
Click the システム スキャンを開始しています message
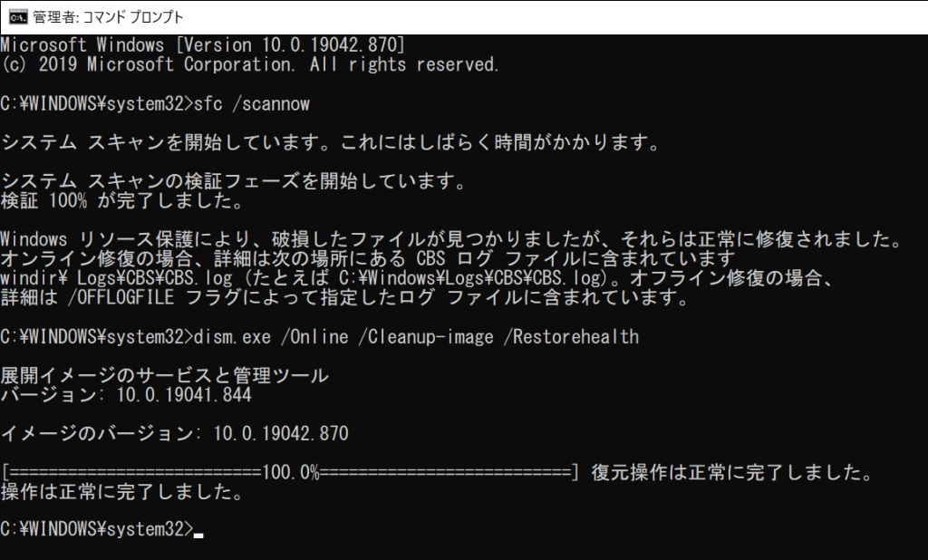pos(330,143)
